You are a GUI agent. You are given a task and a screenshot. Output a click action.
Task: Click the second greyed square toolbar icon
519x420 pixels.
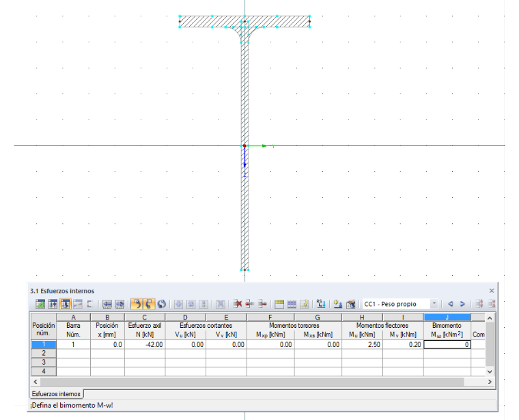point(191,304)
